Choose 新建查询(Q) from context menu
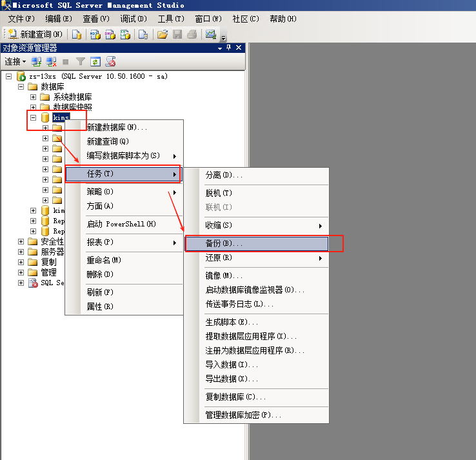The height and width of the screenshot is (460, 476). click(124, 141)
